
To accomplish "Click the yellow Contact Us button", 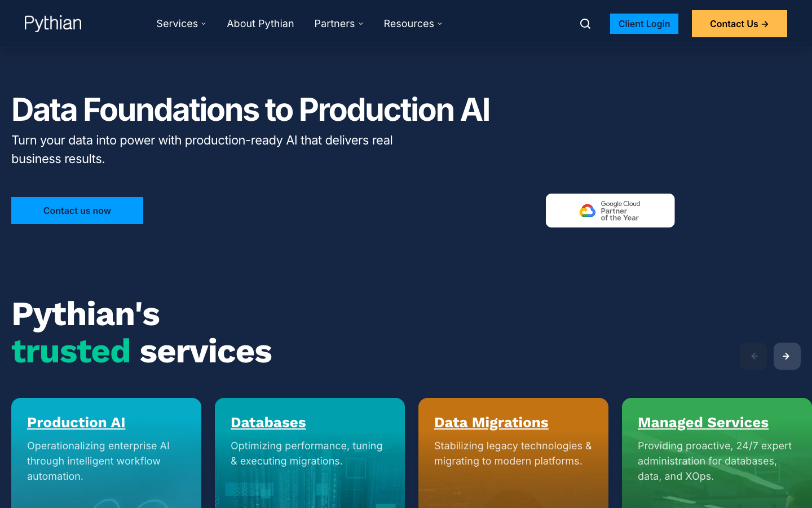I will 739,24.
